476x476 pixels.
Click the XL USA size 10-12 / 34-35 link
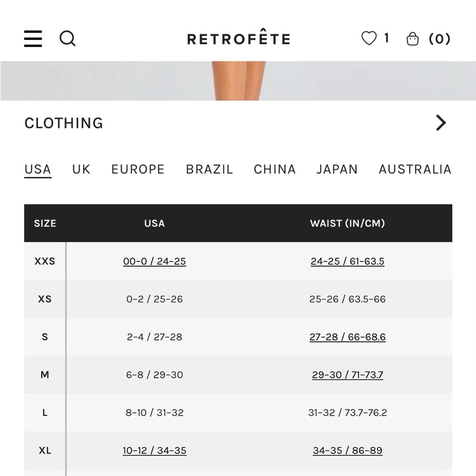coord(154,450)
